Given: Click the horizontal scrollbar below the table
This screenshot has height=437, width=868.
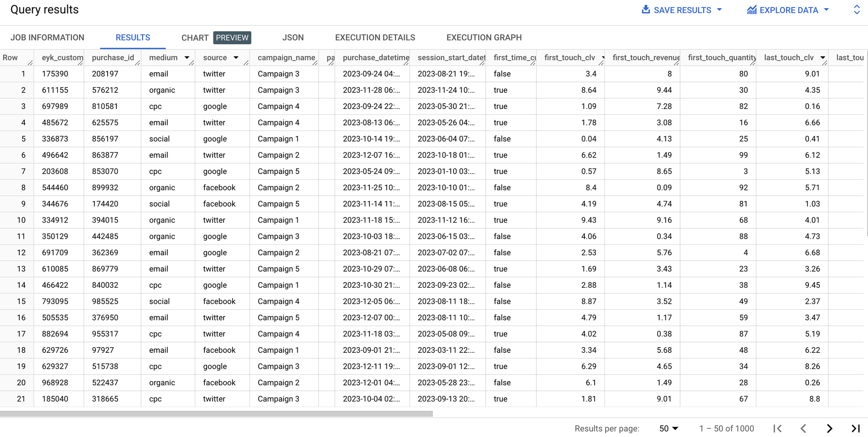Looking at the screenshot, I should (216, 414).
